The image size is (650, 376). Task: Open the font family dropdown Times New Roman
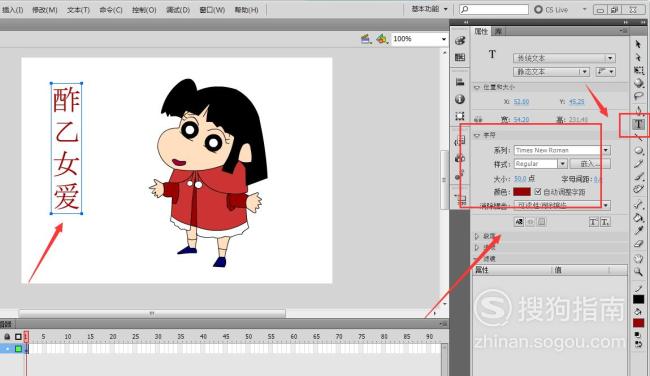click(562, 150)
